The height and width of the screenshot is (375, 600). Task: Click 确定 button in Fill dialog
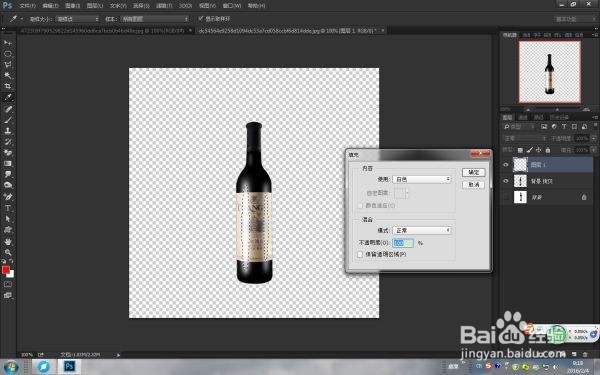473,173
